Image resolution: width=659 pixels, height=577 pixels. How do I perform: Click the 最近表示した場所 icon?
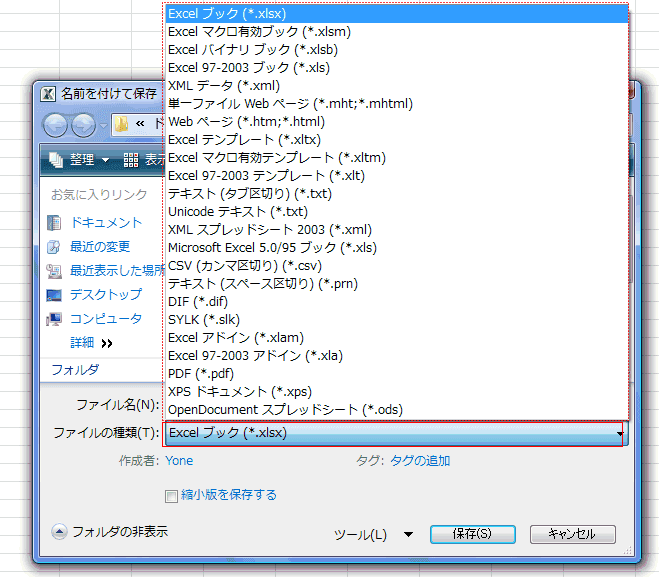click(54, 271)
